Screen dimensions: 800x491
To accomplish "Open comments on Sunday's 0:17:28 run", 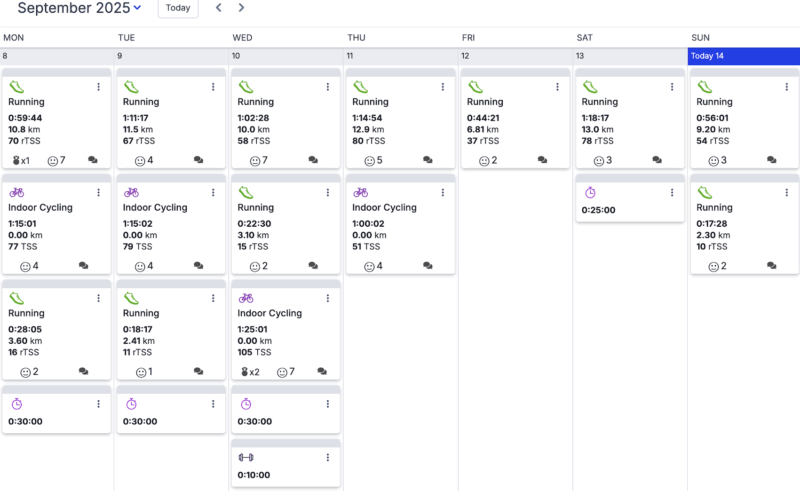I will (x=771, y=266).
